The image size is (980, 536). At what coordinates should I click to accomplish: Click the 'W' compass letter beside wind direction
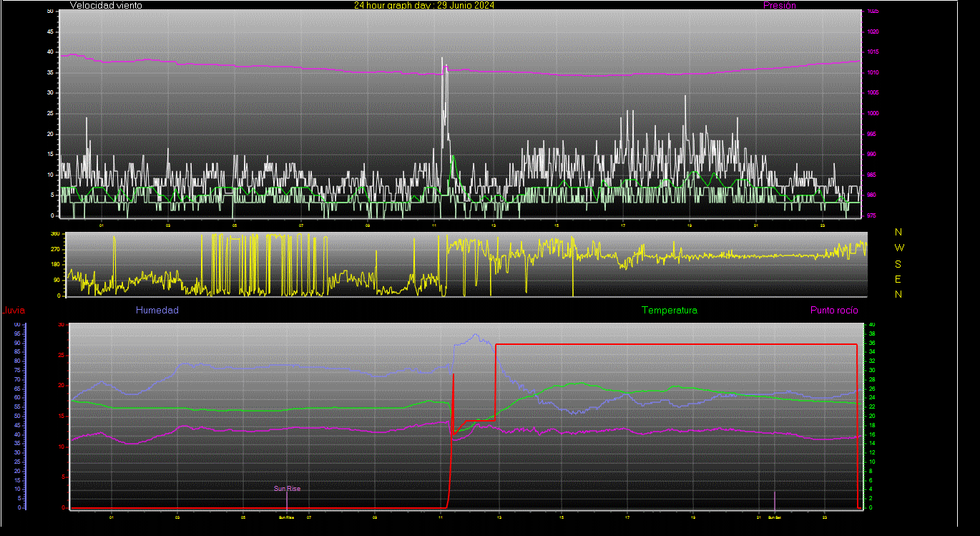coord(899,248)
